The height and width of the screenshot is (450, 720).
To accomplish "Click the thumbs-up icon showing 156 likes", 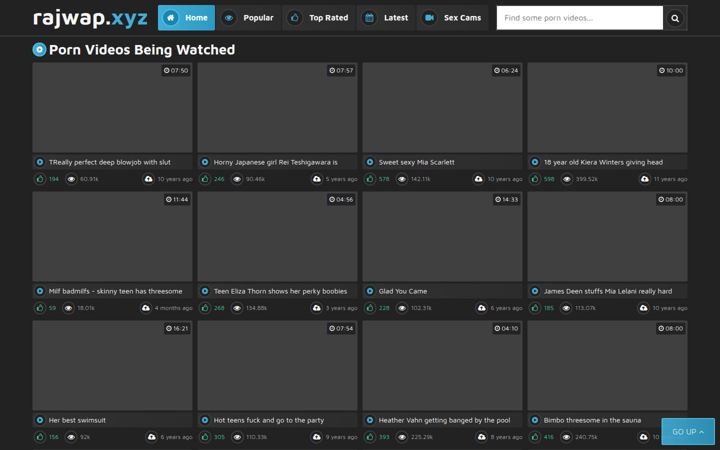I will 40,437.
